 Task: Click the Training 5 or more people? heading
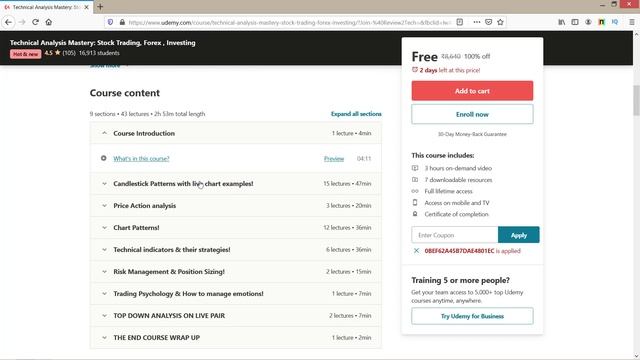(460, 280)
